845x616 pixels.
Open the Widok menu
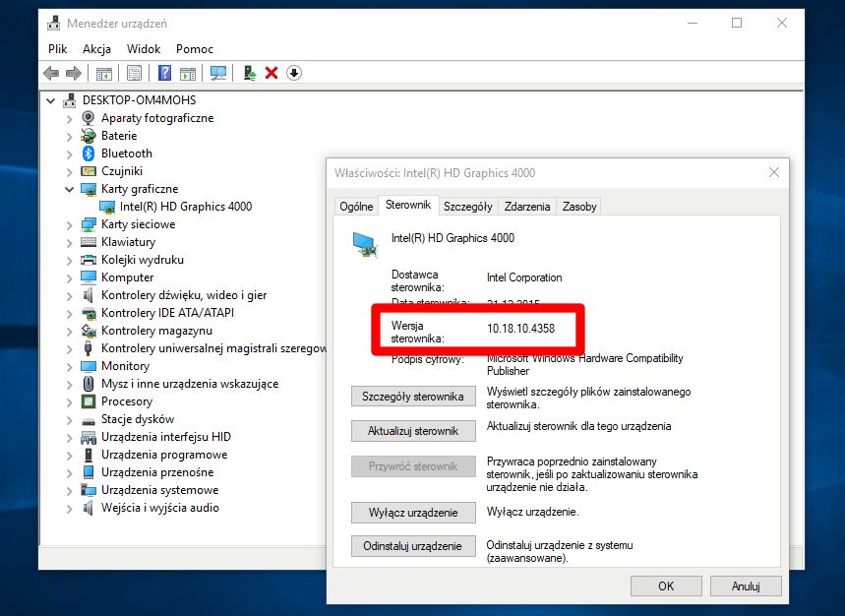[144, 49]
